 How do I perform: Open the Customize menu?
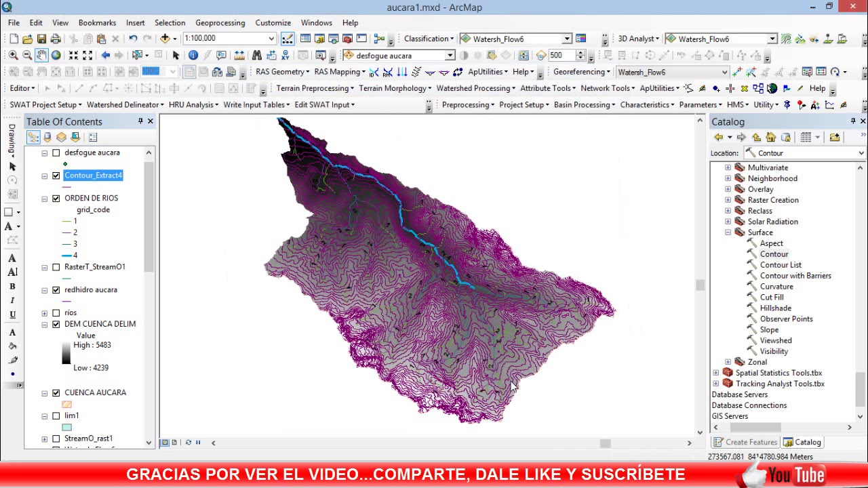[x=273, y=23]
